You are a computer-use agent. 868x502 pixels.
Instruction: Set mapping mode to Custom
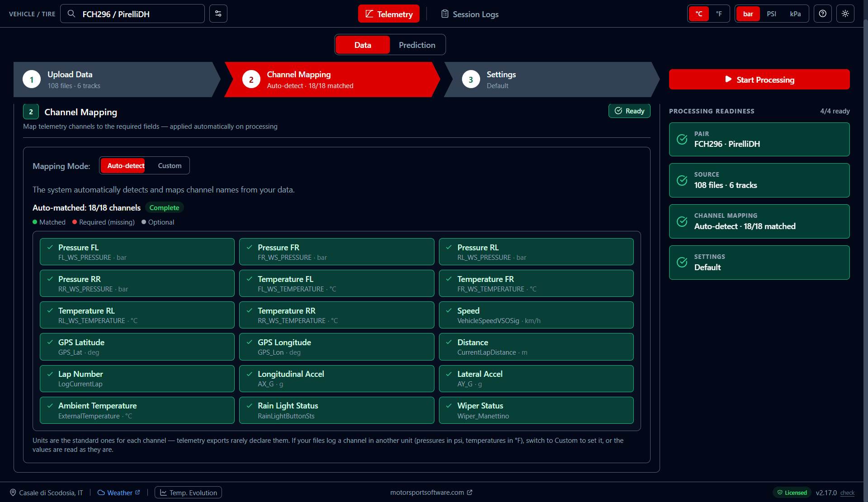170,165
